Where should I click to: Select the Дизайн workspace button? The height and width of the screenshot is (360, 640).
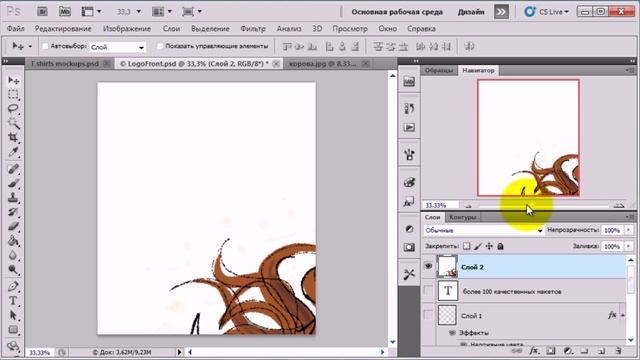pyautogui.click(x=471, y=12)
